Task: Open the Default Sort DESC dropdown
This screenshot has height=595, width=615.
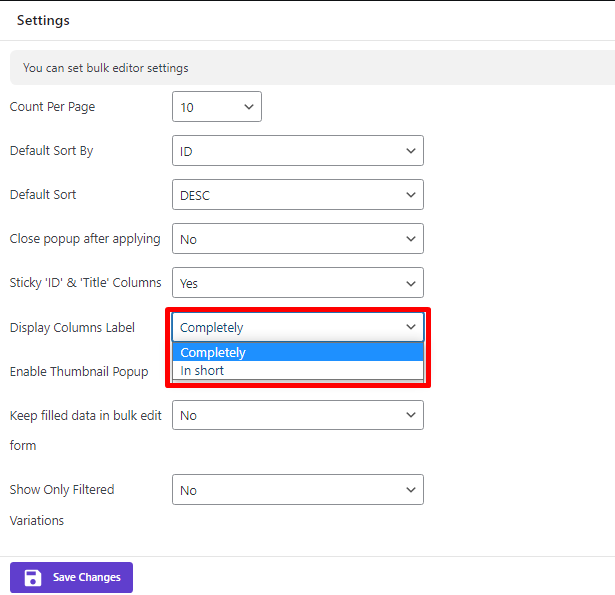Action: coord(298,195)
